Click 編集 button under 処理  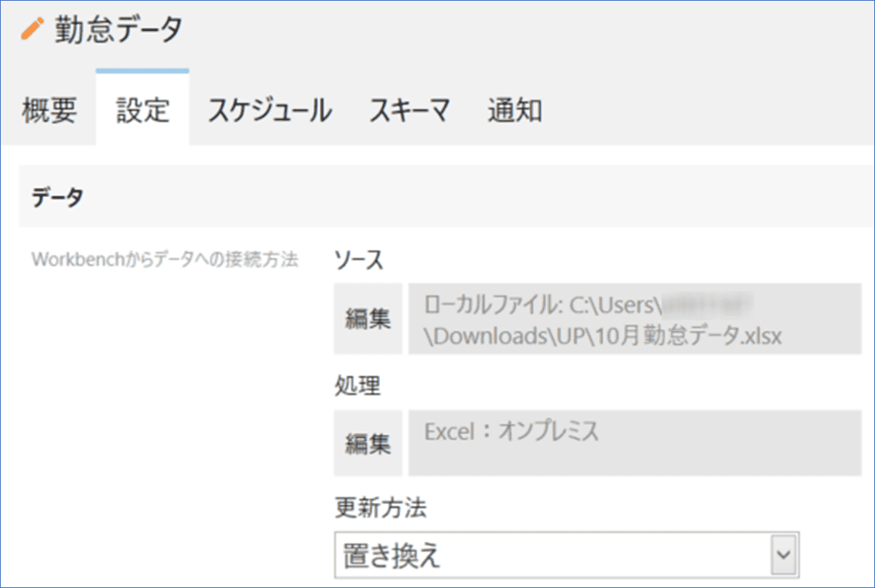tap(367, 442)
